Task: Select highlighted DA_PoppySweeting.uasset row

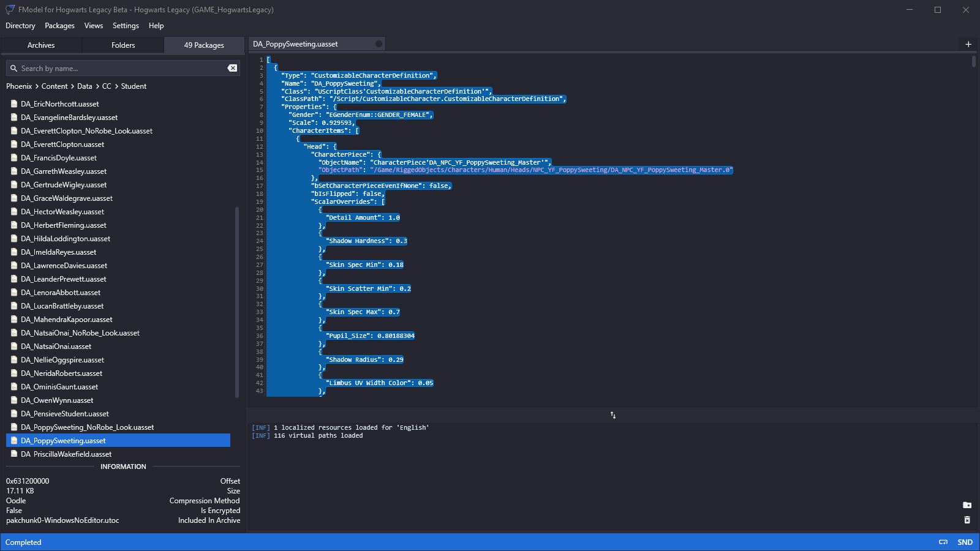Action: (118, 441)
